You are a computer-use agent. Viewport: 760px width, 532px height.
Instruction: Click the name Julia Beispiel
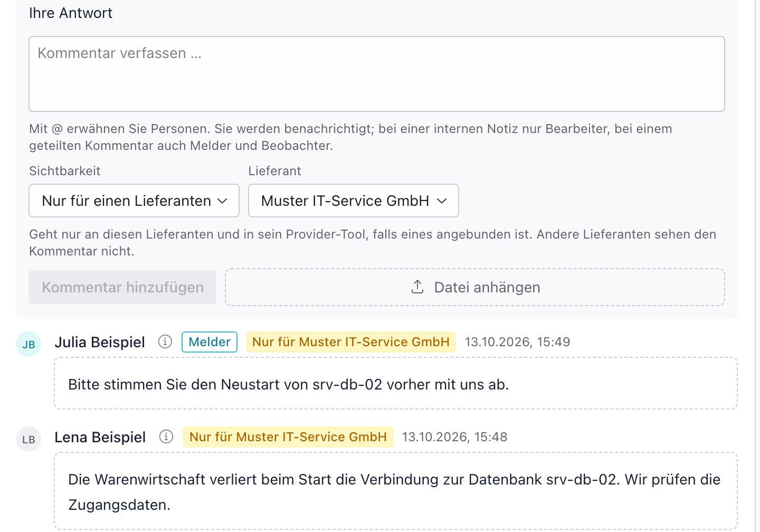pyautogui.click(x=100, y=342)
